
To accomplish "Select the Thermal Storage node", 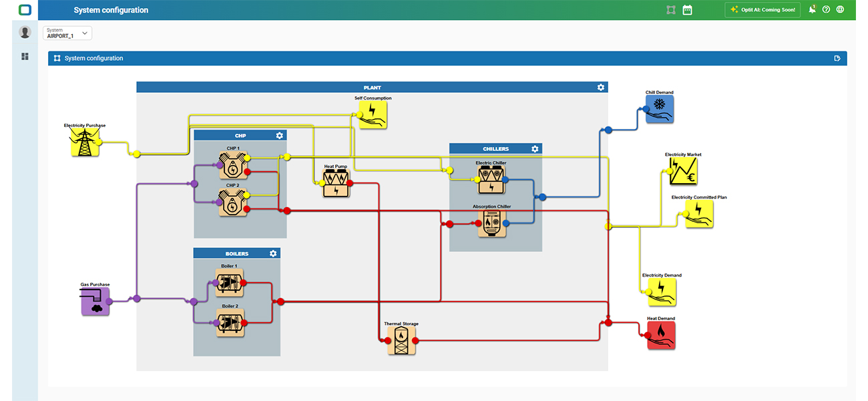I will click(x=401, y=341).
